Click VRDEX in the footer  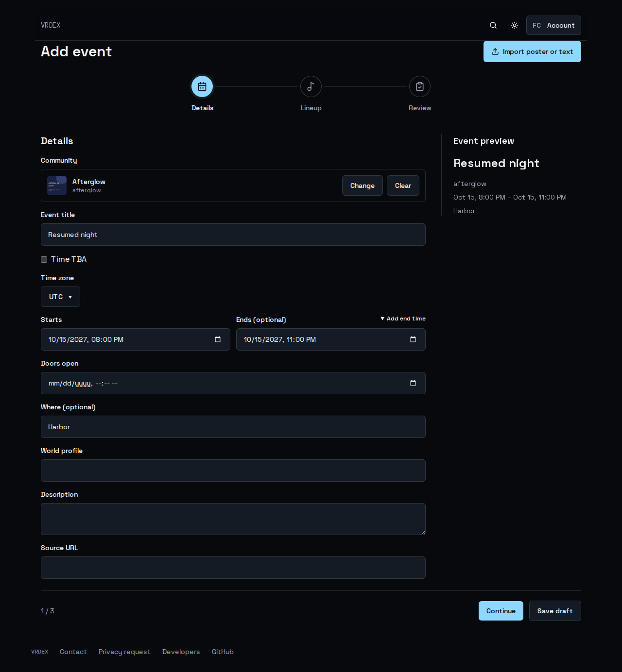40,652
